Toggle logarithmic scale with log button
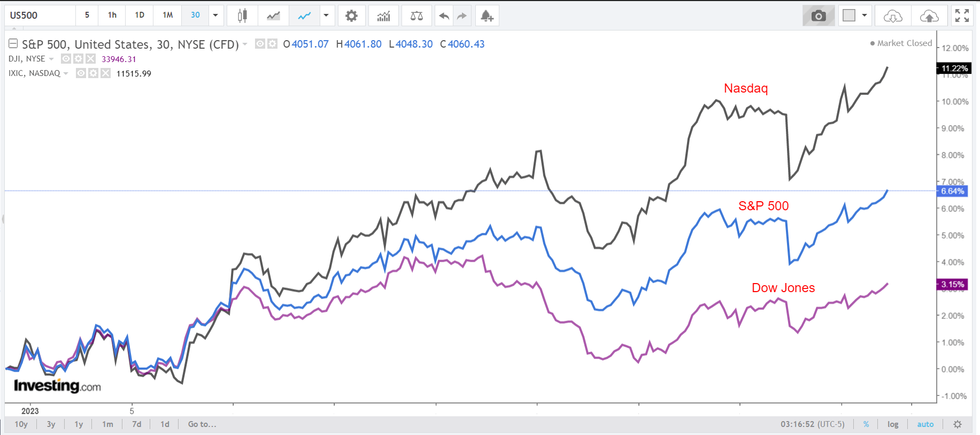 [893, 424]
